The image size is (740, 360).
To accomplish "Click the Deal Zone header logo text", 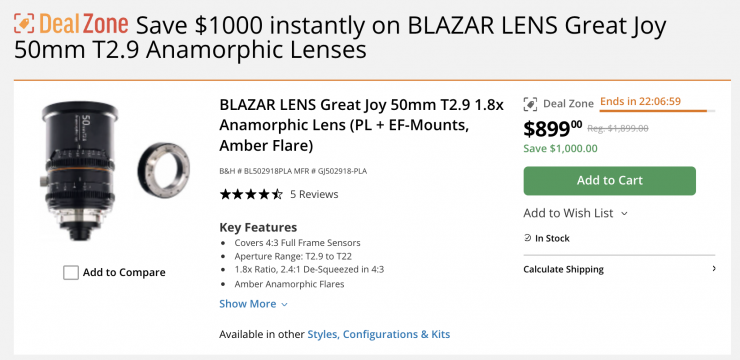I will (x=84, y=24).
